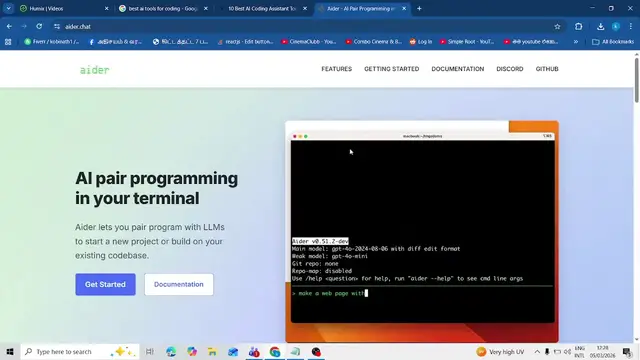Switch to the Humix Videos tab

tap(64, 9)
